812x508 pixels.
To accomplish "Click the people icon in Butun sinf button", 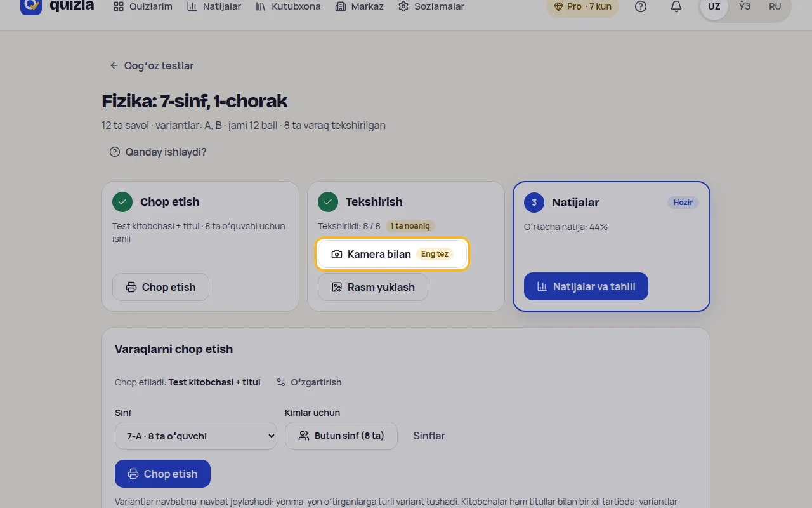I will click(x=304, y=436).
